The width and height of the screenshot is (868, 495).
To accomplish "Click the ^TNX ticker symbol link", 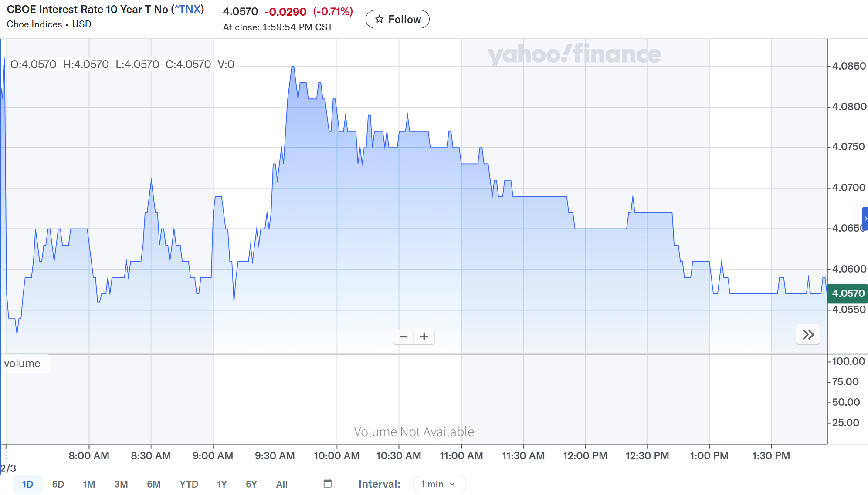I will pos(189,10).
